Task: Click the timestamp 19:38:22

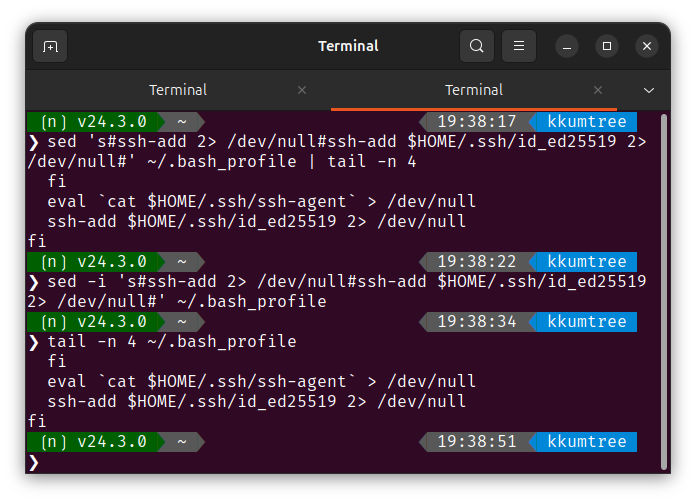Action: tap(477, 261)
